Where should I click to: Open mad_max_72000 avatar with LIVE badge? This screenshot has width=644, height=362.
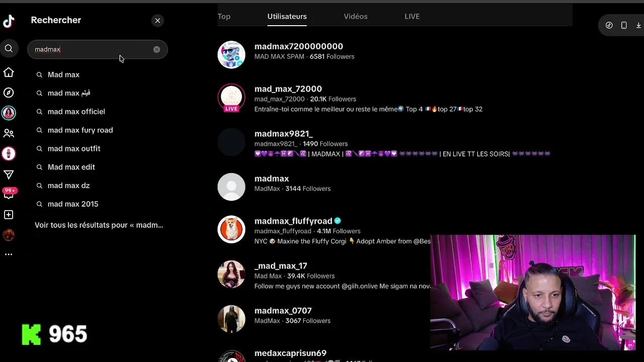tap(231, 98)
